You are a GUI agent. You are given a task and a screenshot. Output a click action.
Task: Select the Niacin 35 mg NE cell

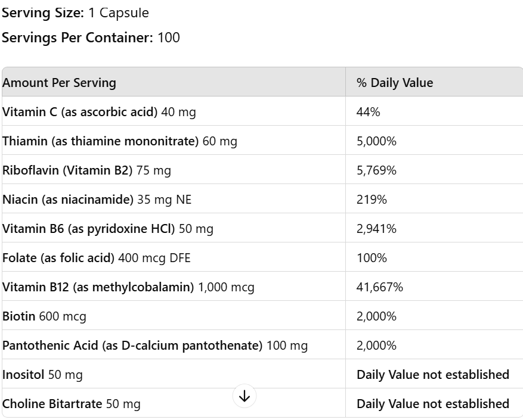tap(97, 200)
